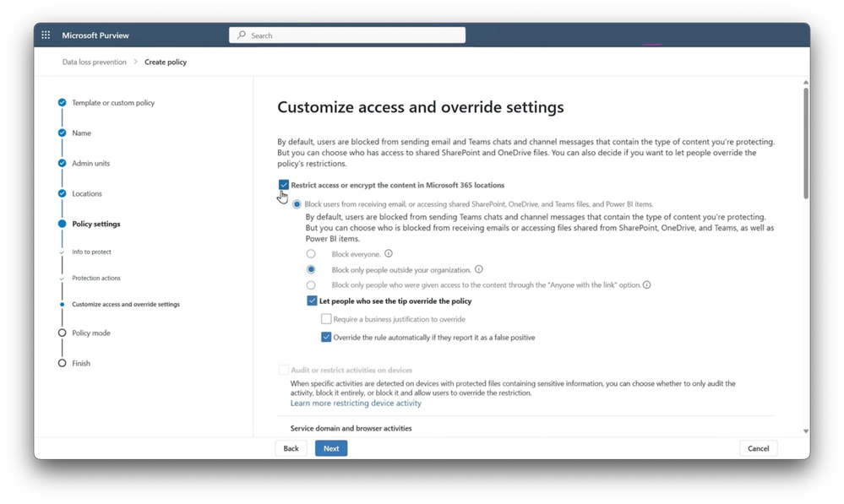
Task: Click the Customize access and override settings heading
Action: pyautogui.click(x=421, y=107)
